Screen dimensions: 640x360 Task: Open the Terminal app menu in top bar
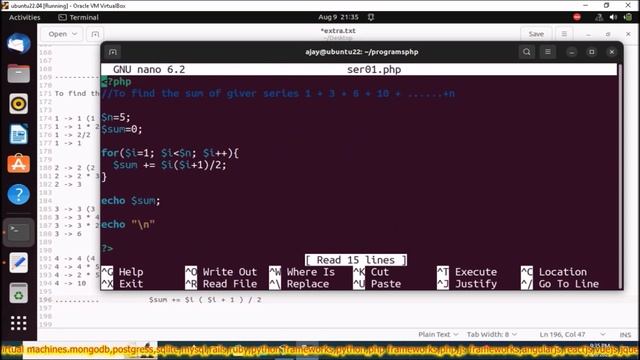[78, 17]
